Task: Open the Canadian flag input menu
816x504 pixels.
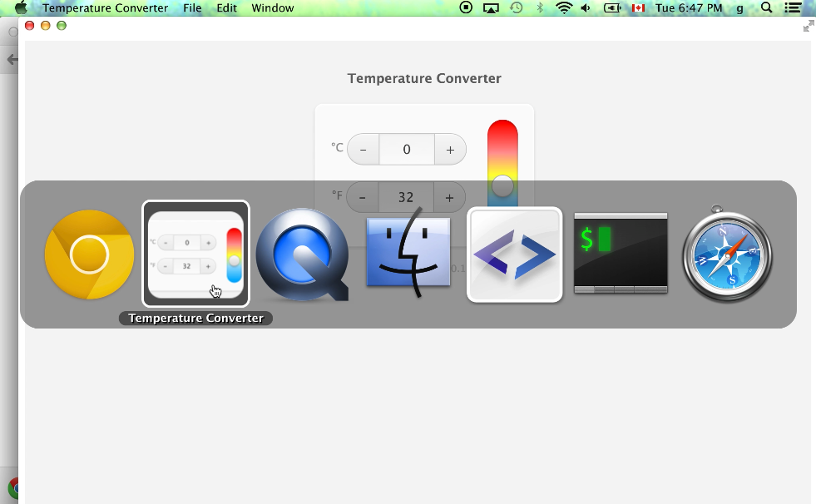Action: pos(638,7)
